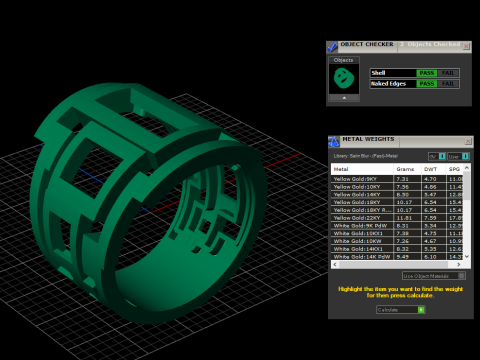
Task: Click PASS indicator in the Shell row
Action: click(426, 73)
